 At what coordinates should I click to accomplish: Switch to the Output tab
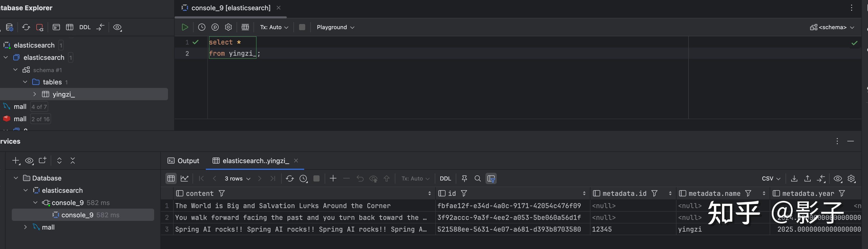click(184, 161)
